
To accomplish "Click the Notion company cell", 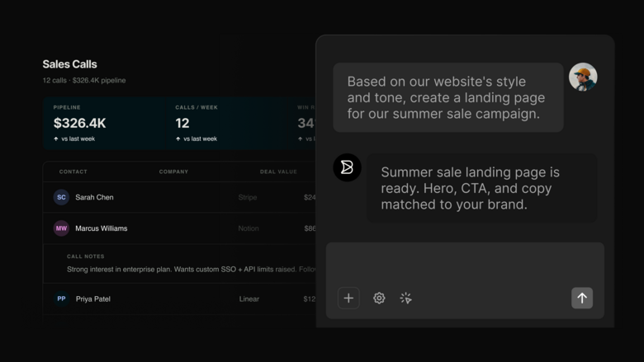I will point(249,228).
